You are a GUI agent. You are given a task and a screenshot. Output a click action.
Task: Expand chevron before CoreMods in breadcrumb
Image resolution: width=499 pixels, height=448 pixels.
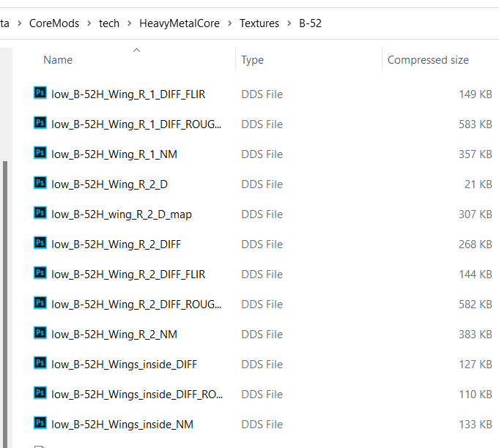[x=19, y=23]
